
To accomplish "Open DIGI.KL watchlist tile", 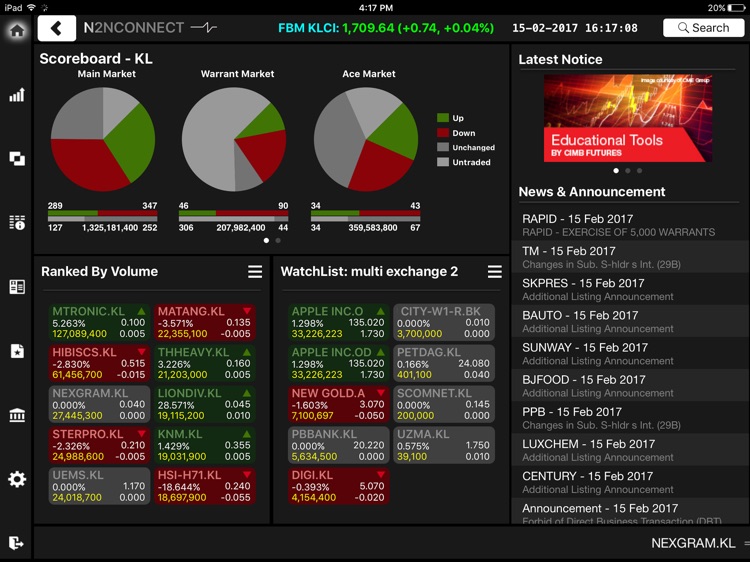I will [x=339, y=486].
